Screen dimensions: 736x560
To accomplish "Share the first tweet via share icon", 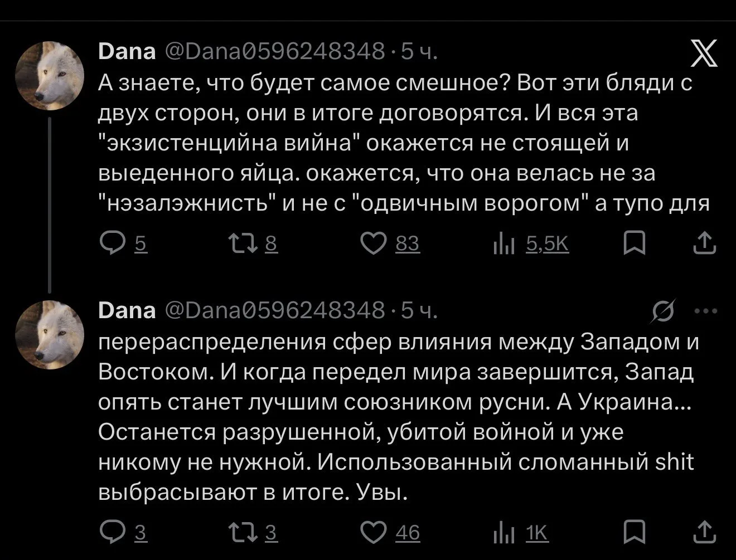I will [x=704, y=244].
